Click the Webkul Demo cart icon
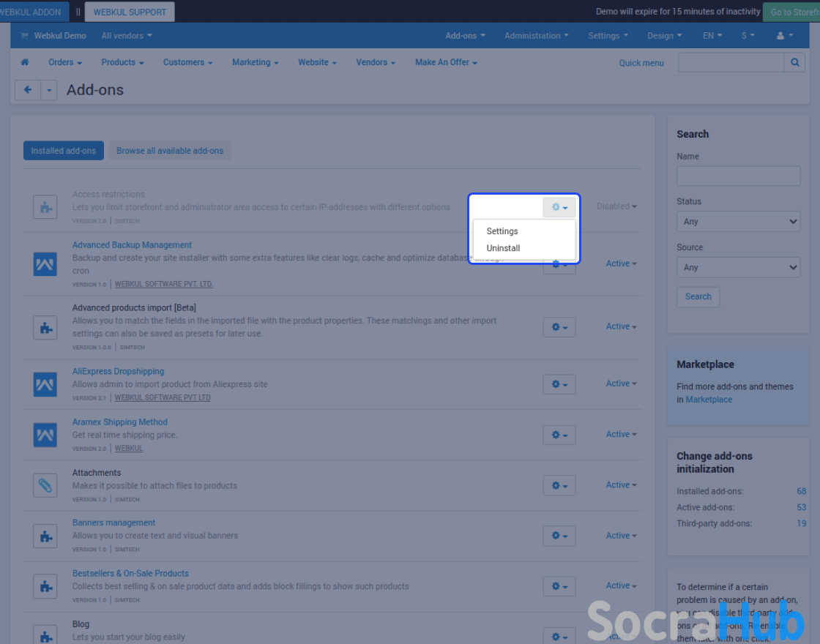820x644 pixels. tap(24, 36)
